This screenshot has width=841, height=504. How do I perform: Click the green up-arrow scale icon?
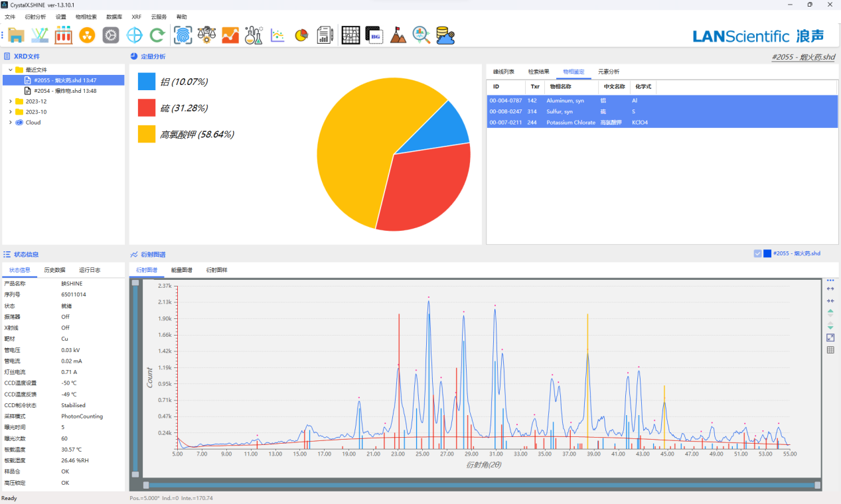(830, 312)
